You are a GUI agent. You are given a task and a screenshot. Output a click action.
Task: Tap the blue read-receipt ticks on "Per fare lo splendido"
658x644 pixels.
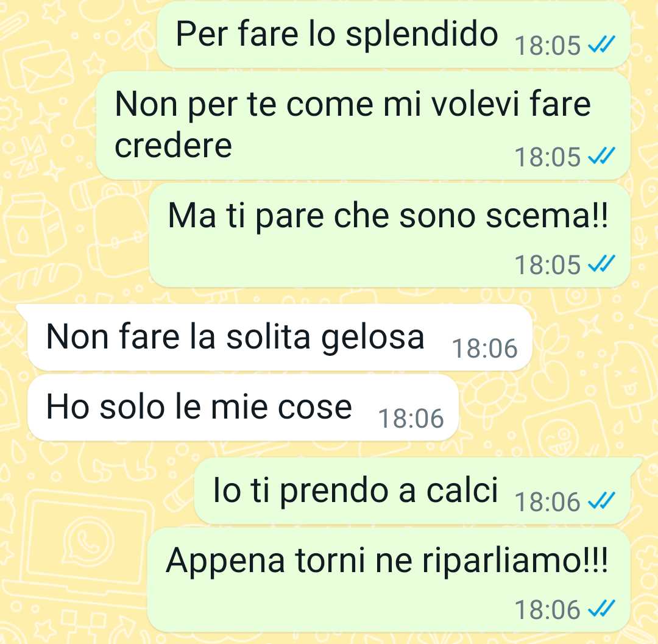[601, 44]
